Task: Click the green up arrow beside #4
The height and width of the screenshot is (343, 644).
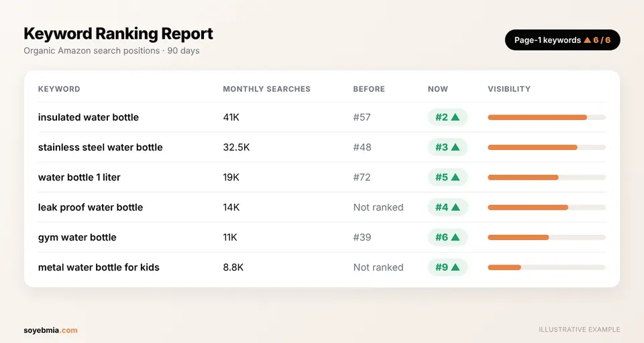Action: click(455, 207)
